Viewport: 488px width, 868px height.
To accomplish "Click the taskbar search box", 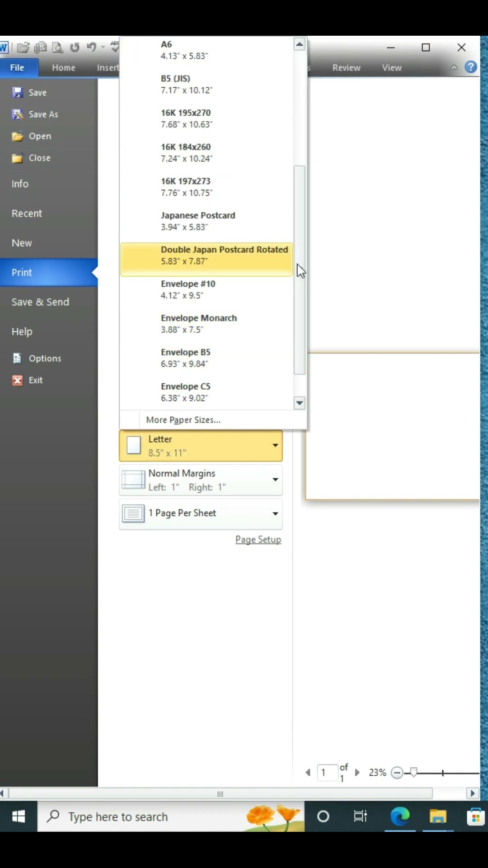I will (x=171, y=816).
